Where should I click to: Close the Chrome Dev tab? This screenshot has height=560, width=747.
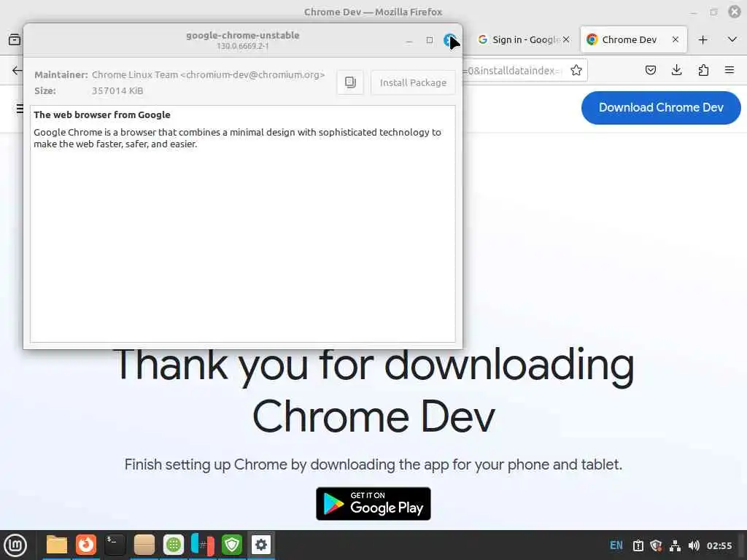coord(675,39)
